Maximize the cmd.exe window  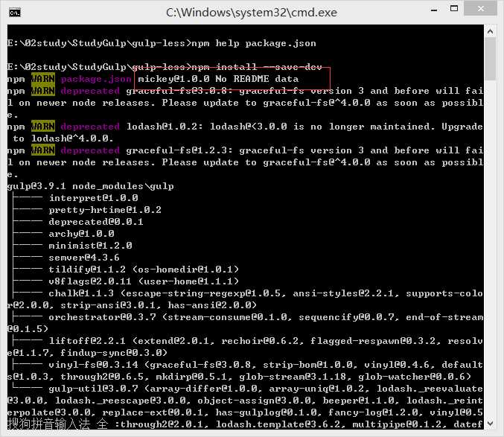(454, 9)
